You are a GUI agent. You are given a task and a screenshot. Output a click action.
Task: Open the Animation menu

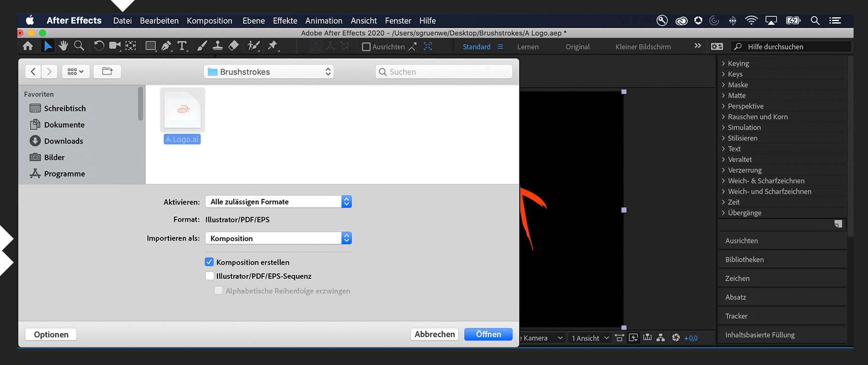324,21
